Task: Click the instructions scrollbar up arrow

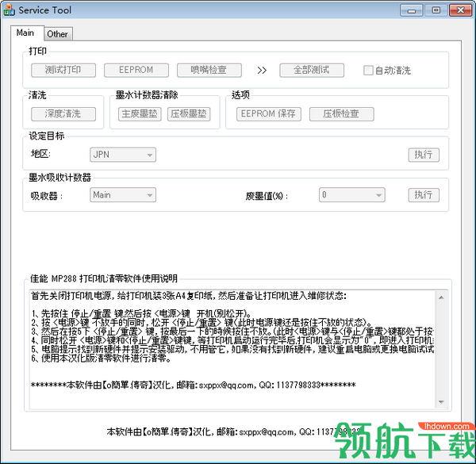Action: (441, 297)
